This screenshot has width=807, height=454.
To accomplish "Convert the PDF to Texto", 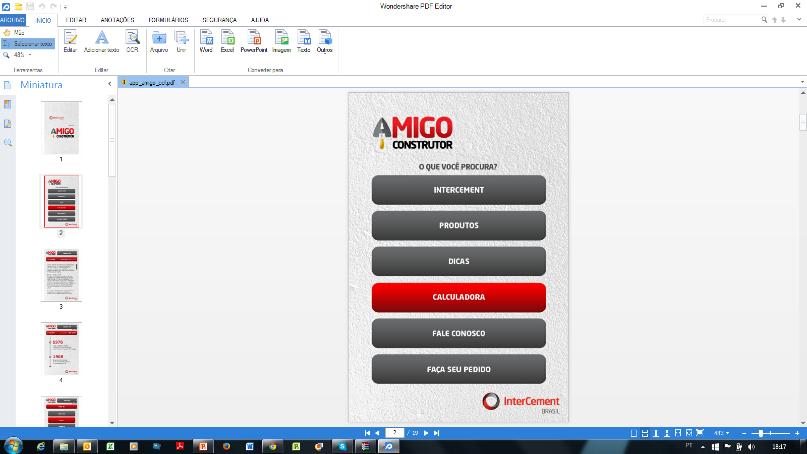I will point(304,41).
